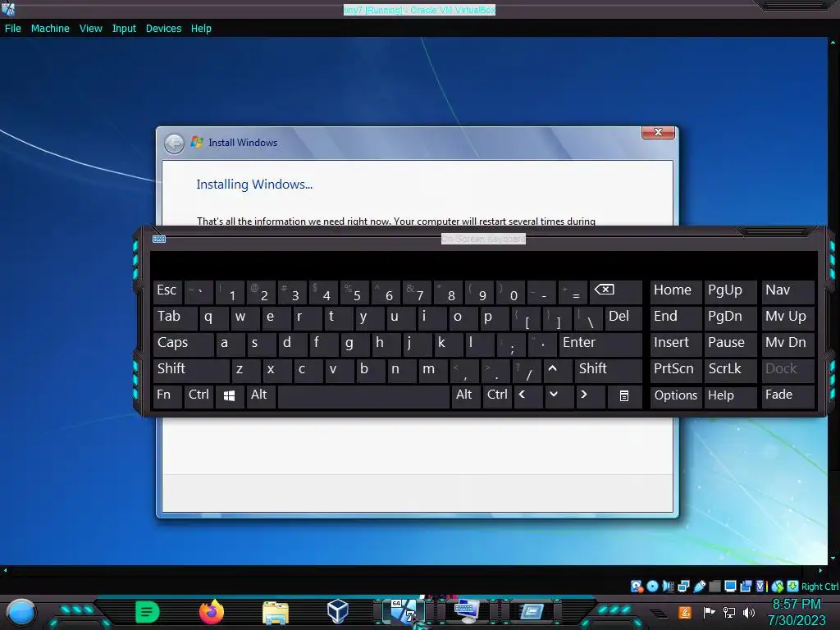840x630 pixels.
Task: Click the mouse integration status icon
Action: (x=778, y=587)
